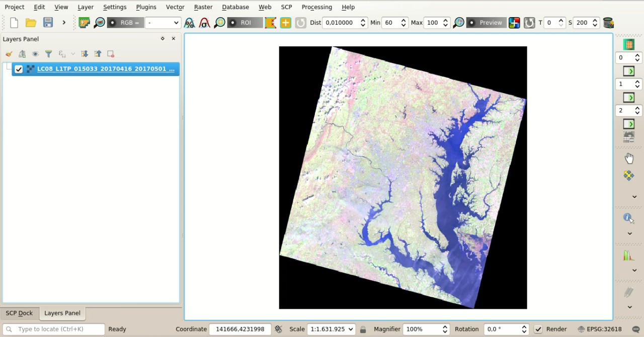Click the spectral signature sigma icon
Screen dimensions: 644x337
[x=204, y=23]
